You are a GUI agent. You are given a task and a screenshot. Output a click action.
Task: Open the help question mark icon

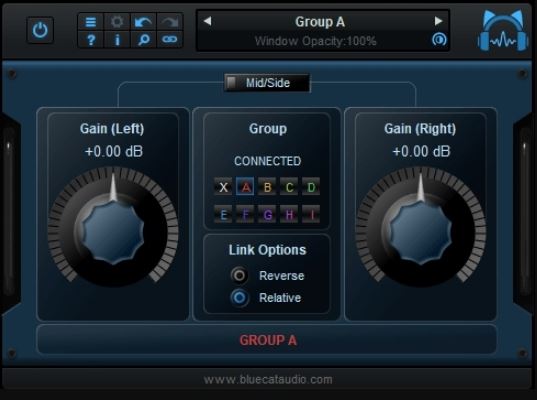pyautogui.click(x=91, y=40)
